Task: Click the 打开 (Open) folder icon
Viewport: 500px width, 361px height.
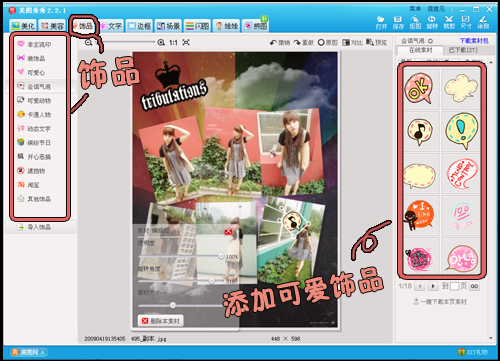Action: [381, 22]
